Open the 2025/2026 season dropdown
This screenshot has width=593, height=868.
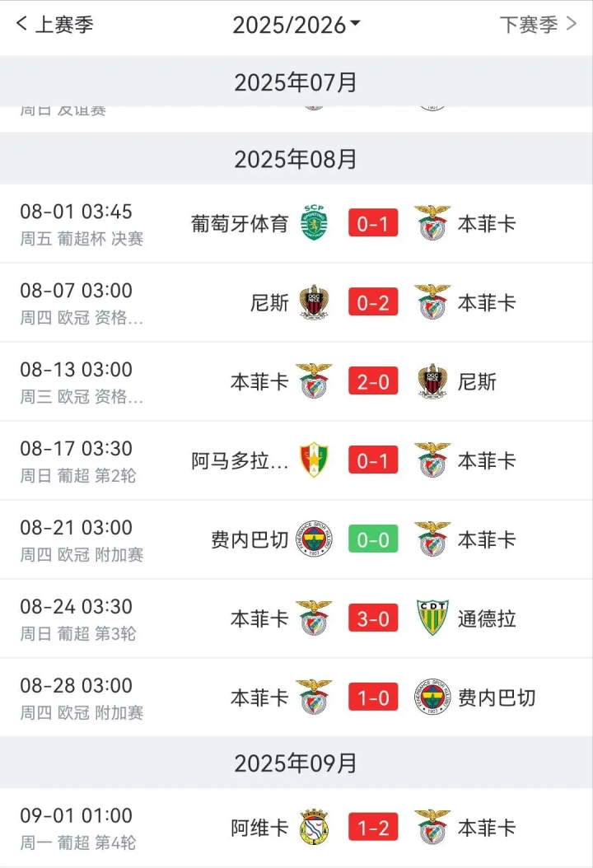click(296, 25)
